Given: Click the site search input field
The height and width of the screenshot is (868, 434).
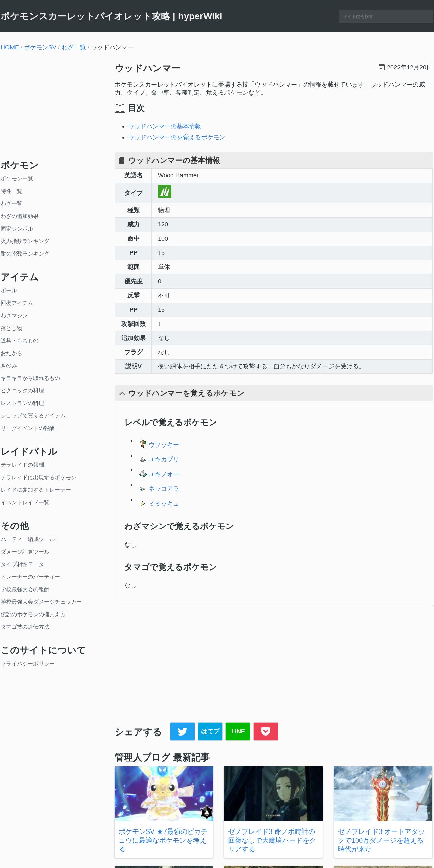Looking at the screenshot, I should click(386, 16).
